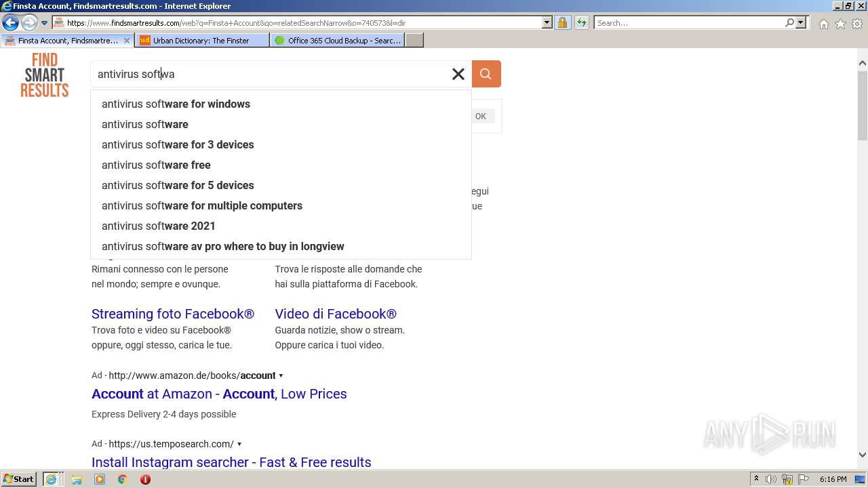Open 'Install Instagram searcher - Fast & Free results' link
The image size is (868, 488).
pos(231,462)
